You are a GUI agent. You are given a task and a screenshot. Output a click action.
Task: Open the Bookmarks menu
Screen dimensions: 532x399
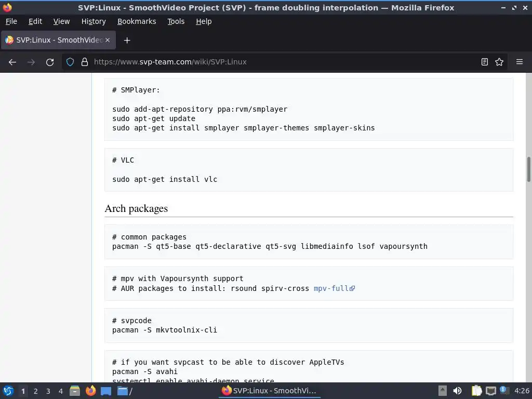137,21
